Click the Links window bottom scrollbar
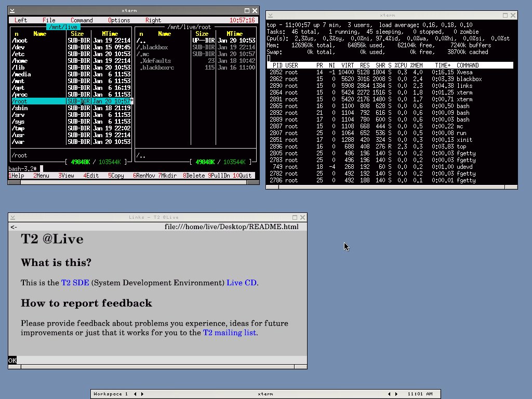Image resolution: width=532 pixels, height=399 pixels. [x=156, y=367]
